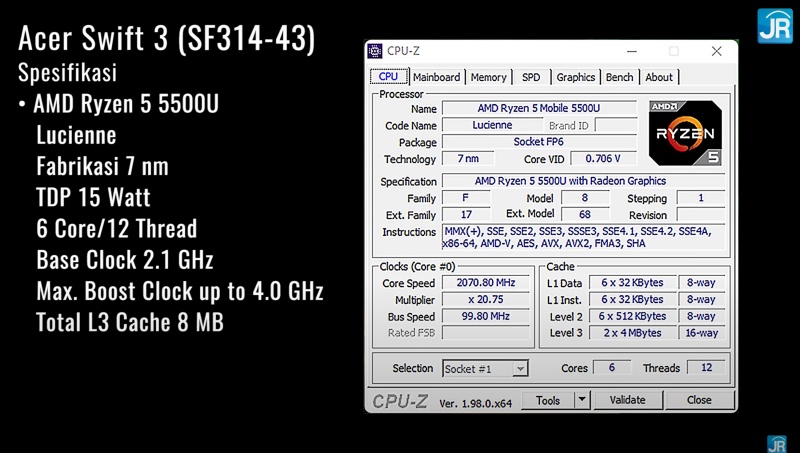
Task: Click the JR logo in top-right corner
Action: (774, 26)
